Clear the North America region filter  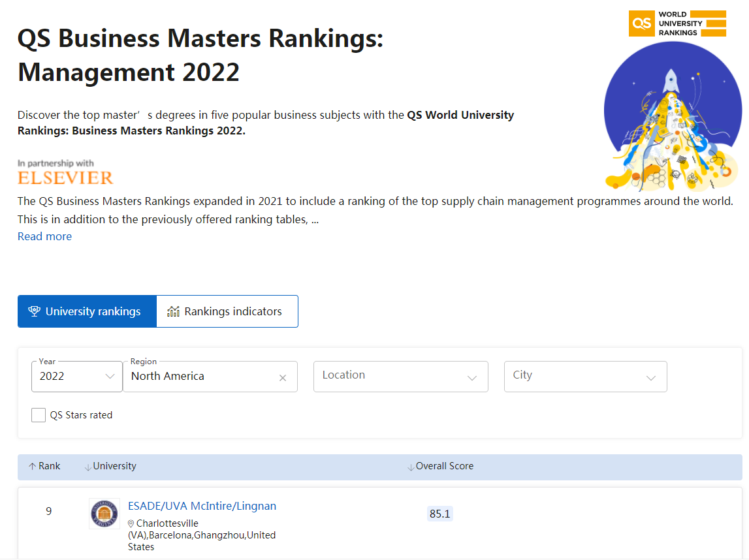(x=283, y=378)
